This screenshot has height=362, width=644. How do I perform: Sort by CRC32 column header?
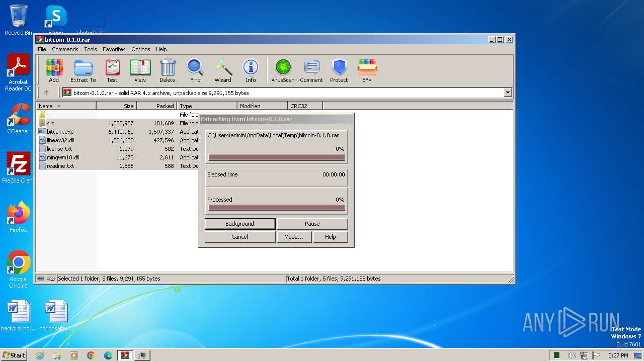tap(305, 106)
